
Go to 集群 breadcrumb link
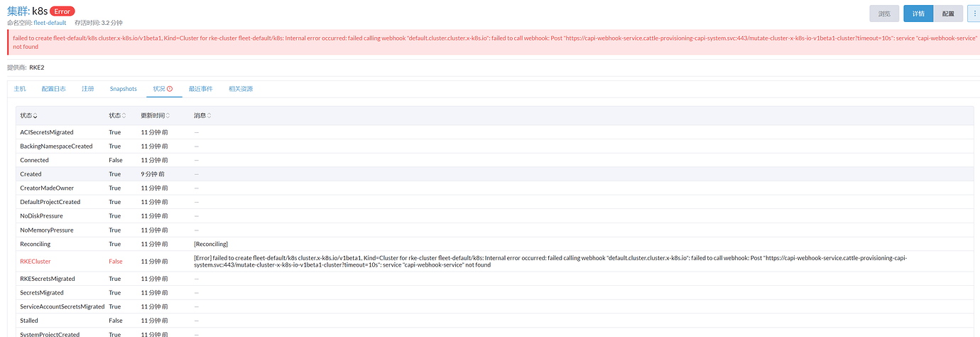pyautogui.click(x=16, y=11)
